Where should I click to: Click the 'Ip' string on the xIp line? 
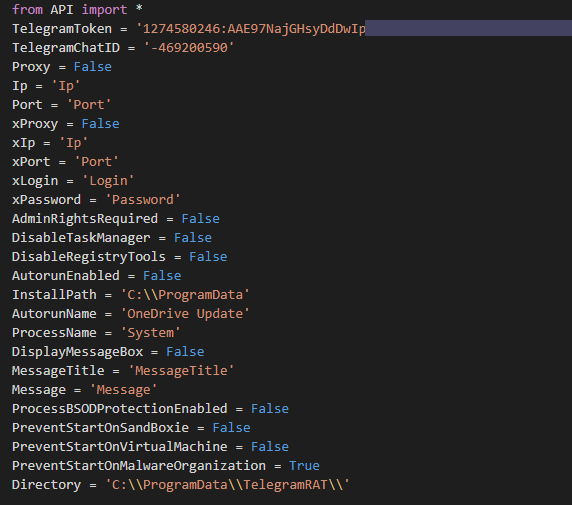click(73, 143)
